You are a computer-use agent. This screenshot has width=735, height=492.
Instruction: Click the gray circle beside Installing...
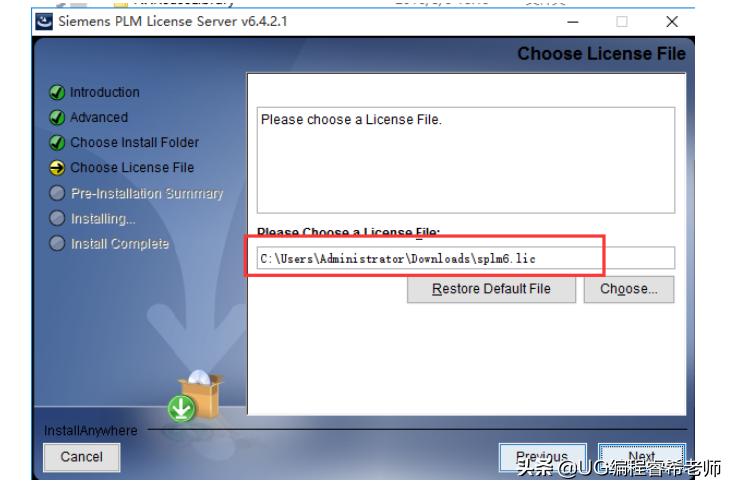pos(57,218)
